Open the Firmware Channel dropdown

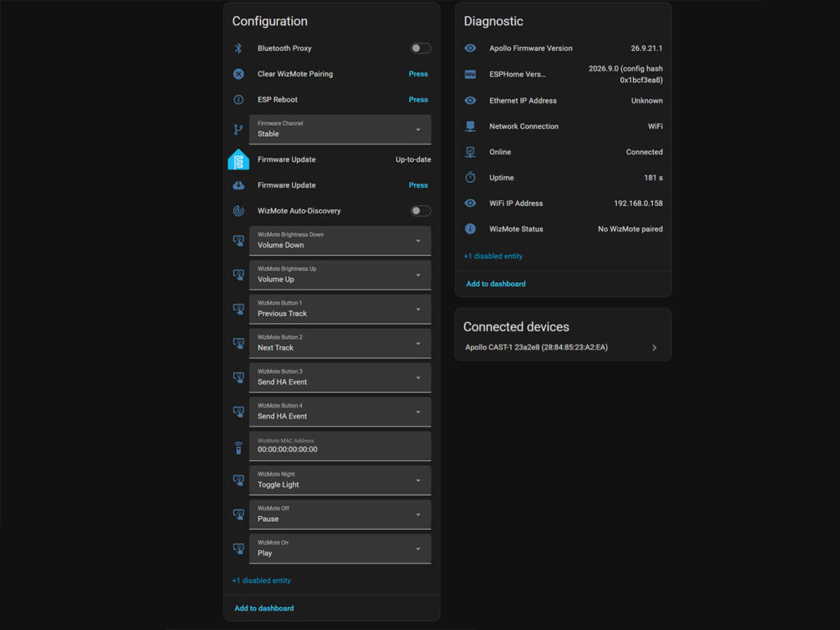pyautogui.click(x=340, y=130)
